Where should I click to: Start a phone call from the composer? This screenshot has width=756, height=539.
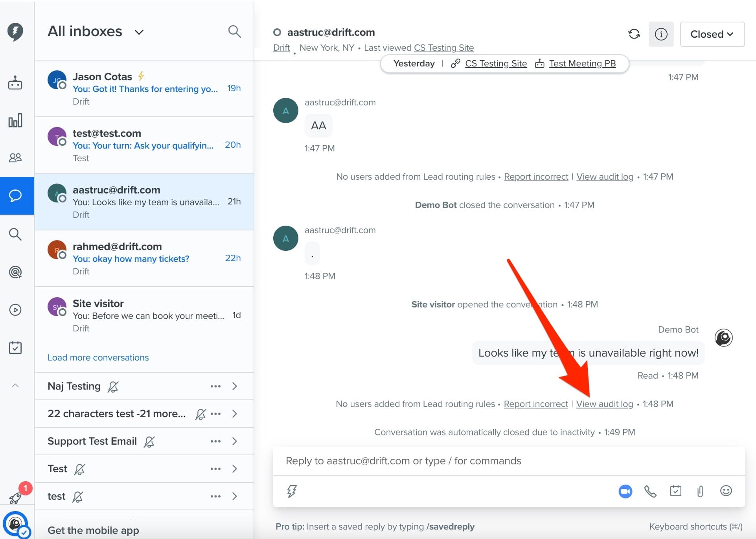pyautogui.click(x=650, y=491)
